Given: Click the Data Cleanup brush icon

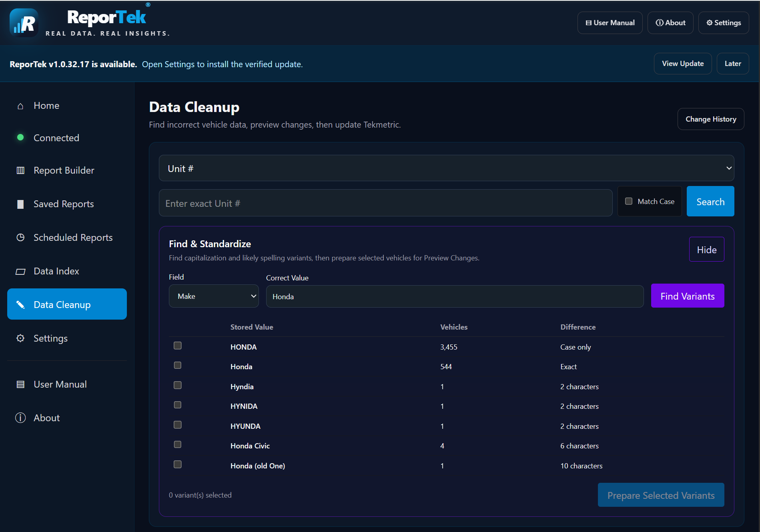Looking at the screenshot, I should click(x=20, y=305).
